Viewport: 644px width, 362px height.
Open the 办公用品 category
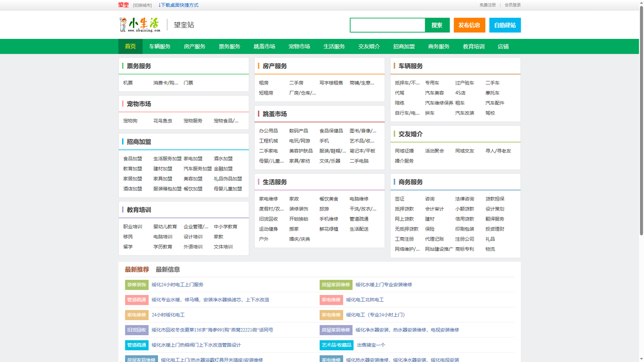pyautogui.click(x=268, y=131)
